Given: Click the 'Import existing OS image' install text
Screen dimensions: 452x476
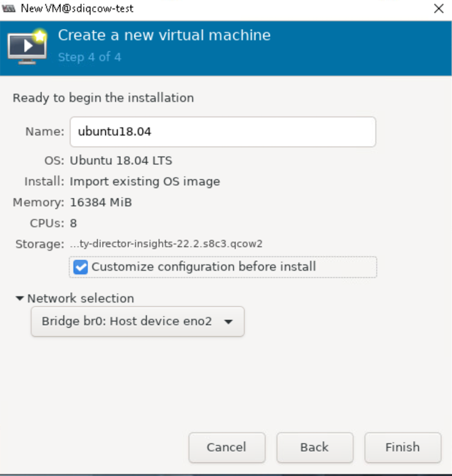Looking at the screenshot, I should point(144,181).
